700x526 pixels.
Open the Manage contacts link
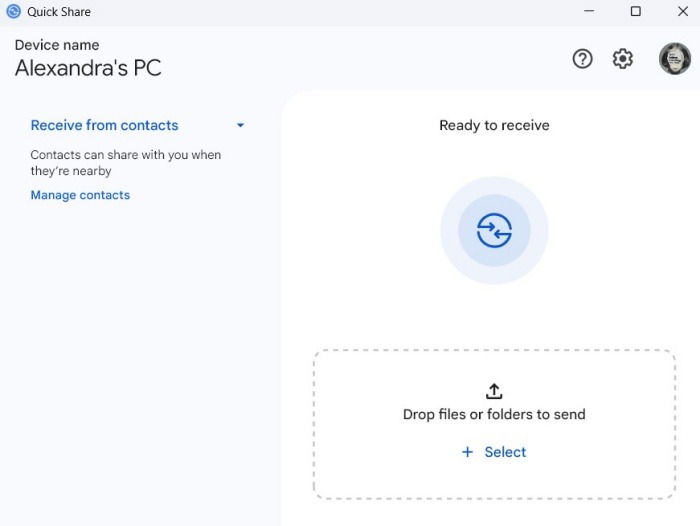[80, 195]
